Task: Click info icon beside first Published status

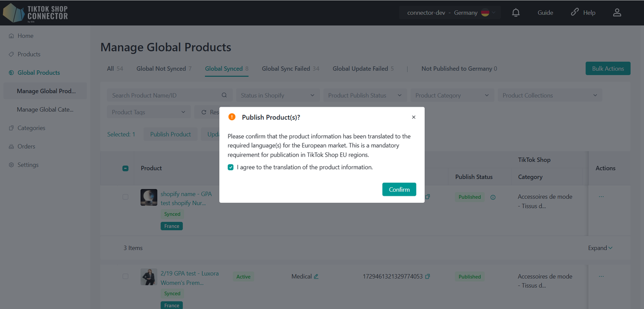Action: coord(493,197)
